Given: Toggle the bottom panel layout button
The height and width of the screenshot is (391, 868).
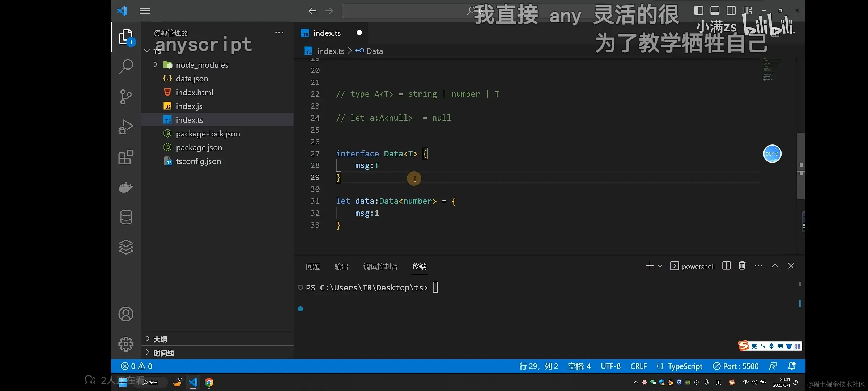Looking at the screenshot, I should tap(715, 10).
